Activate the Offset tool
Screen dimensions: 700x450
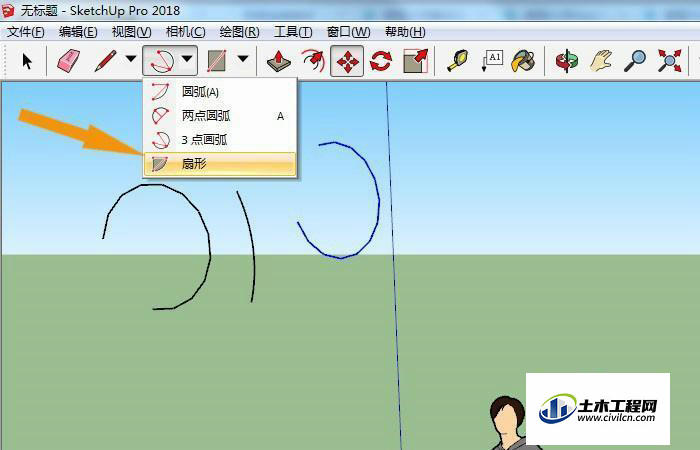coord(313,61)
